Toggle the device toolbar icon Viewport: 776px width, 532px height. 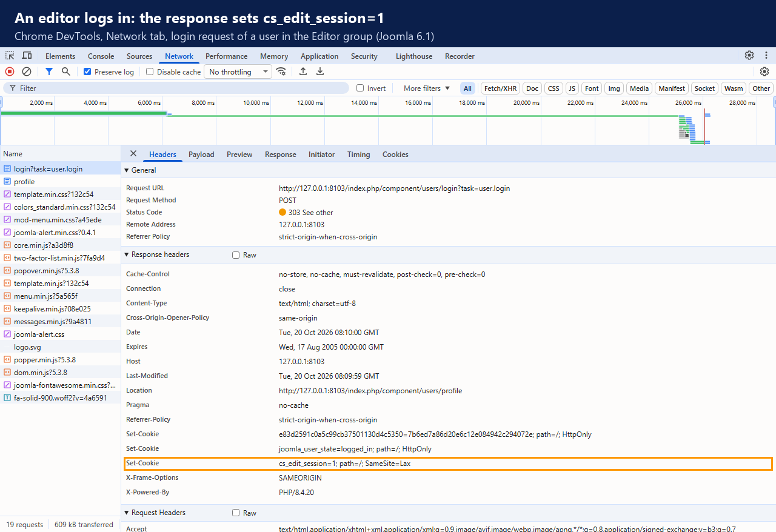(27, 56)
